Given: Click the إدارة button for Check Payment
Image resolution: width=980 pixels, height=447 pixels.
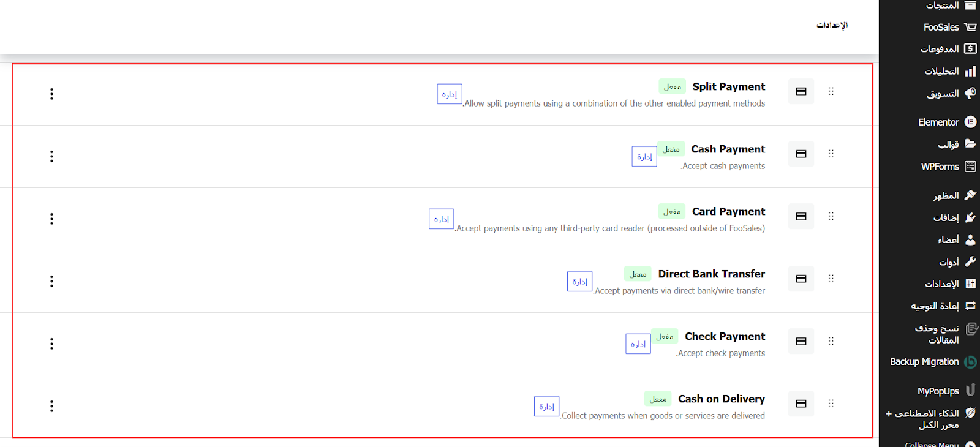Looking at the screenshot, I should (x=638, y=344).
